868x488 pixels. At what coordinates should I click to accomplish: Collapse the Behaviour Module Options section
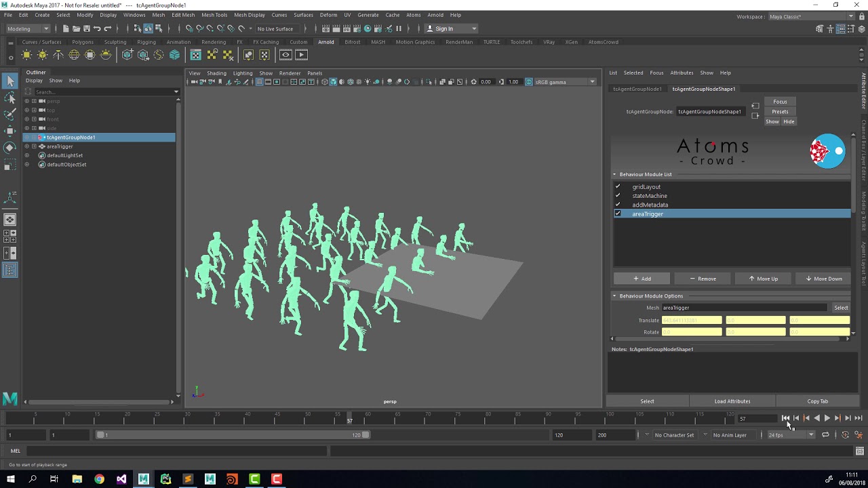[614, 296]
